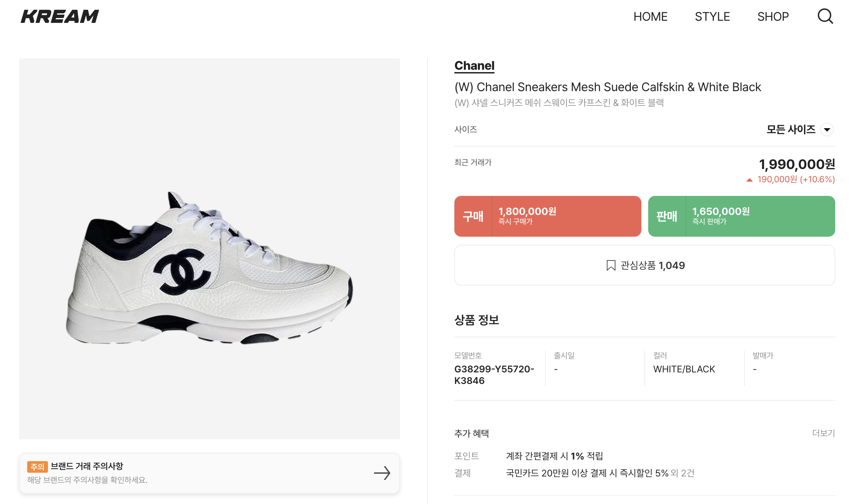This screenshot has height=504, width=857.
Task: Navigate to the SHOP menu
Action: click(773, 16)
